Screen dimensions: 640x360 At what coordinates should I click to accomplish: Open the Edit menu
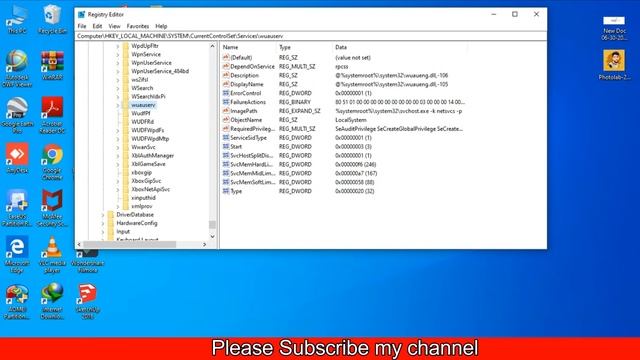coord(97,26)
